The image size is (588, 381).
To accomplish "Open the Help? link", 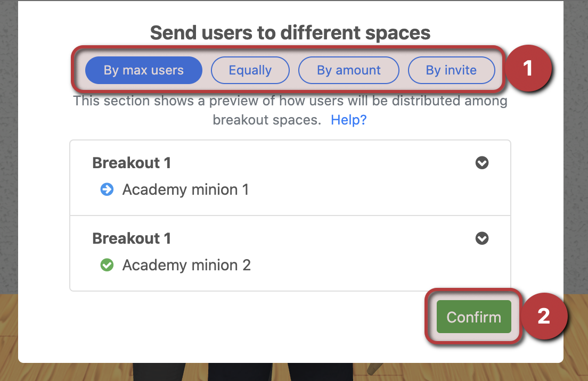I will pyautogui.click(x=348, y=120).
